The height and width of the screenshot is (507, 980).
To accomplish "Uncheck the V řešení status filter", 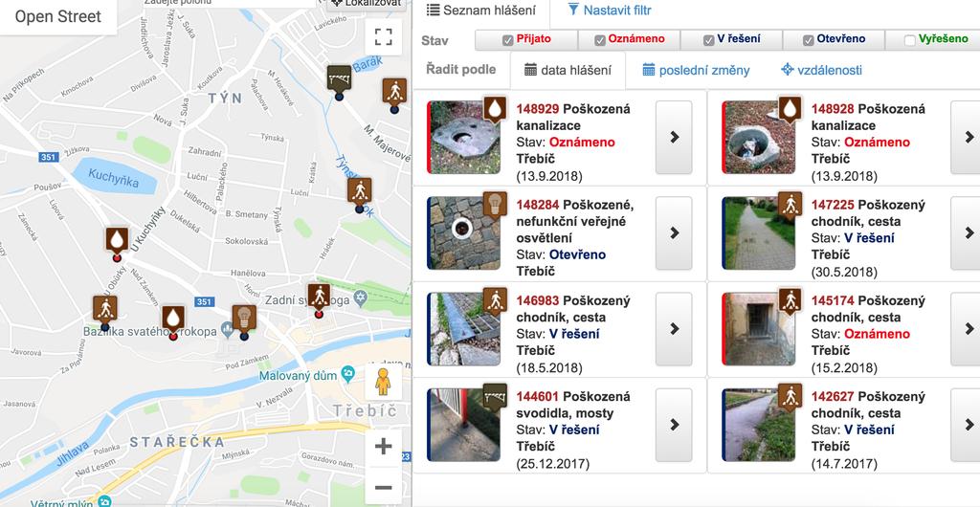I will pos(708,40).
